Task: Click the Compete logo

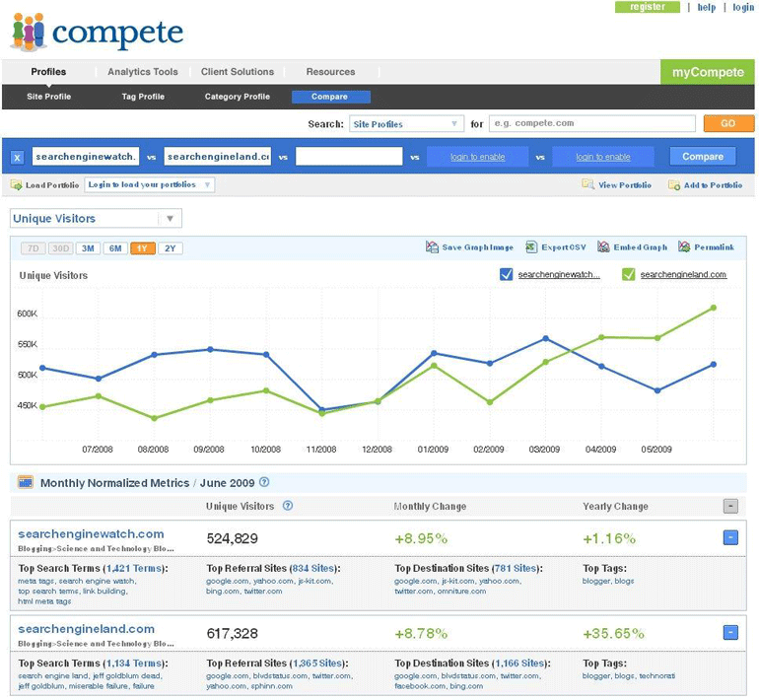Action: 97,33
